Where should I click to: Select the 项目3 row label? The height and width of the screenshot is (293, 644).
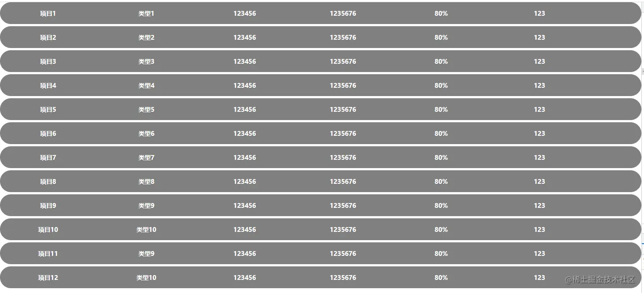(x=48, y=62)
